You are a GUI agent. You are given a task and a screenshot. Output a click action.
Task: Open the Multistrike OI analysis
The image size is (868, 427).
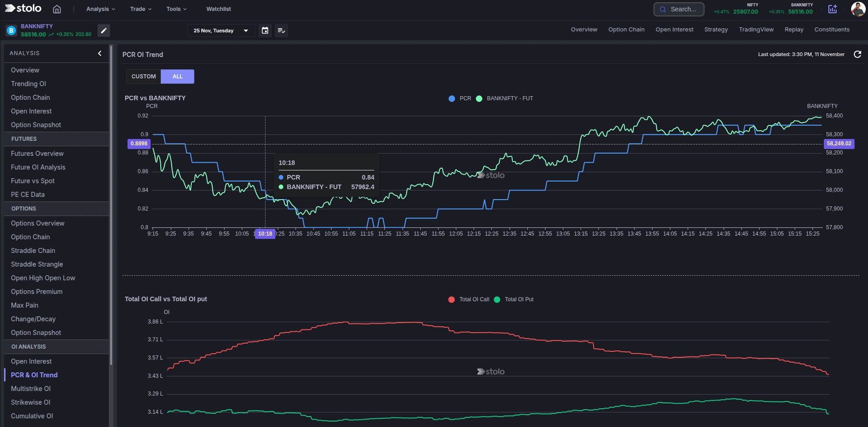pos(31,388)
